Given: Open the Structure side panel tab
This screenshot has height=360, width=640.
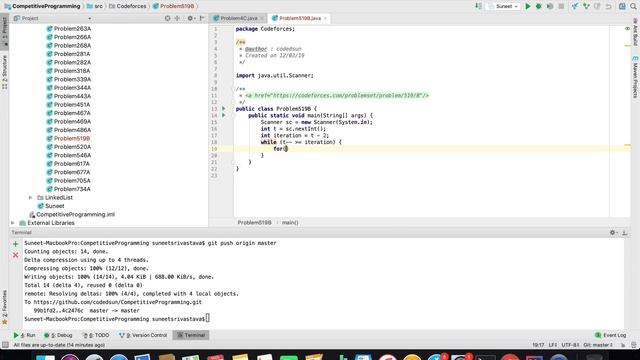Looking at the screenshot, I should tap(4, 72).
